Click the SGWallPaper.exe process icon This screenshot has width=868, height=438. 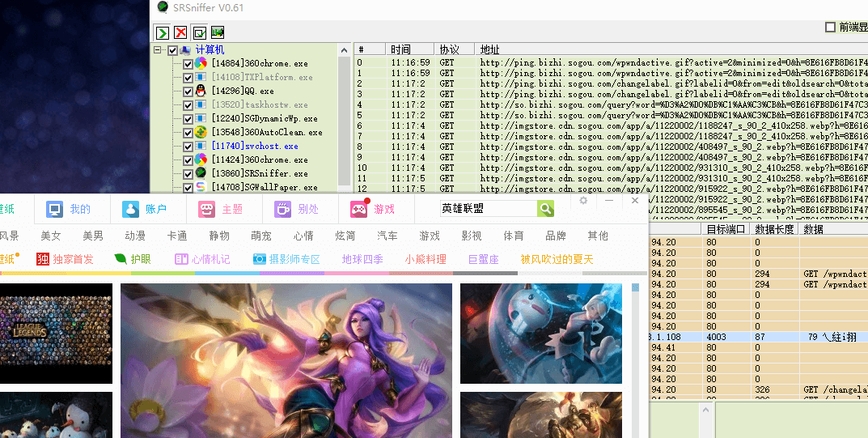tap(201, 187)
